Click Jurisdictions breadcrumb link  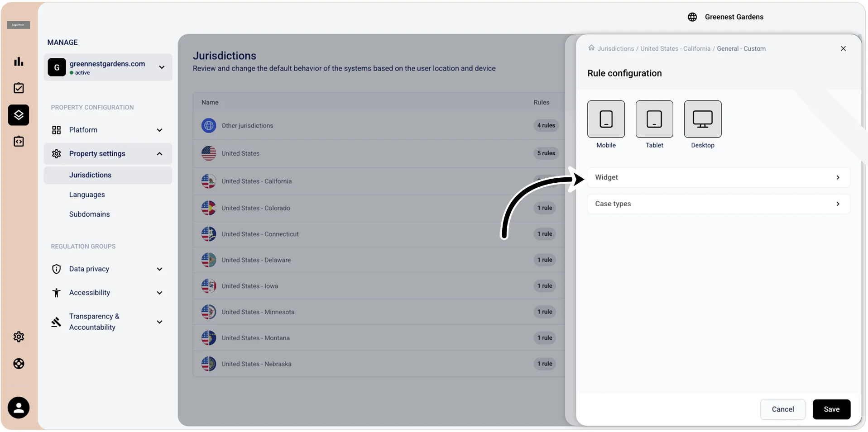pyautogui.click(x=615, y=48)
